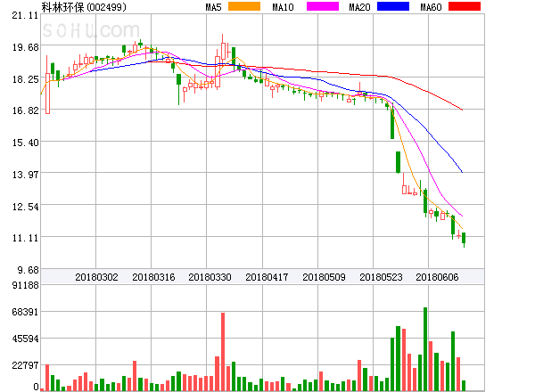Click the 20180330 date label
Image resolution: width=535 pixels, height=392 pixels.
pyautogui.click(x=210, y=277)
